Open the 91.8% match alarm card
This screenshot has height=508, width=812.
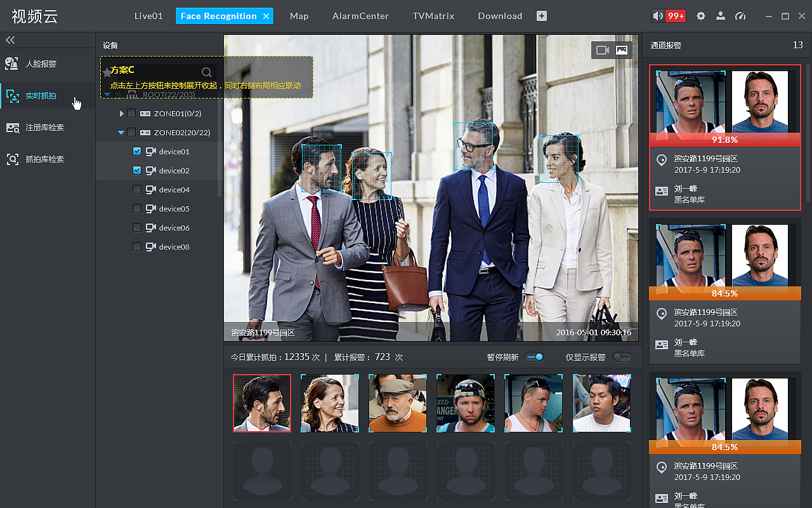725,137
